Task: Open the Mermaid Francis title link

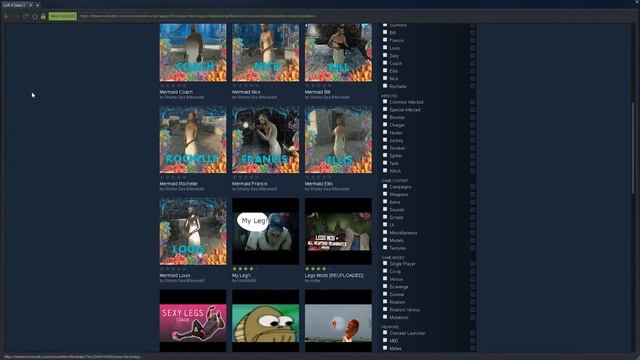Action: [250, 184]
